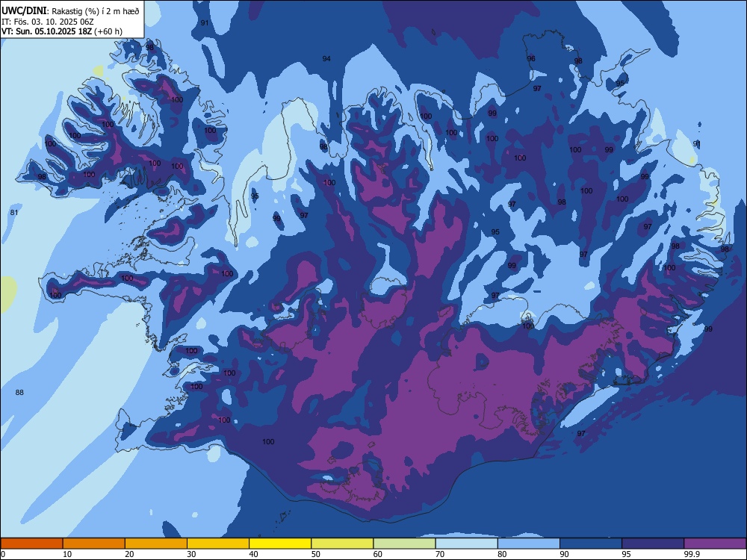Pick the golden 30–40 legend swatch

pyautogui.click(x=218, y=544)
